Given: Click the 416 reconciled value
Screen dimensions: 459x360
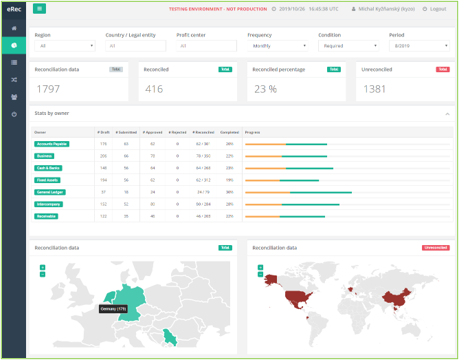Looking at the screenshot, I should 154,89.
